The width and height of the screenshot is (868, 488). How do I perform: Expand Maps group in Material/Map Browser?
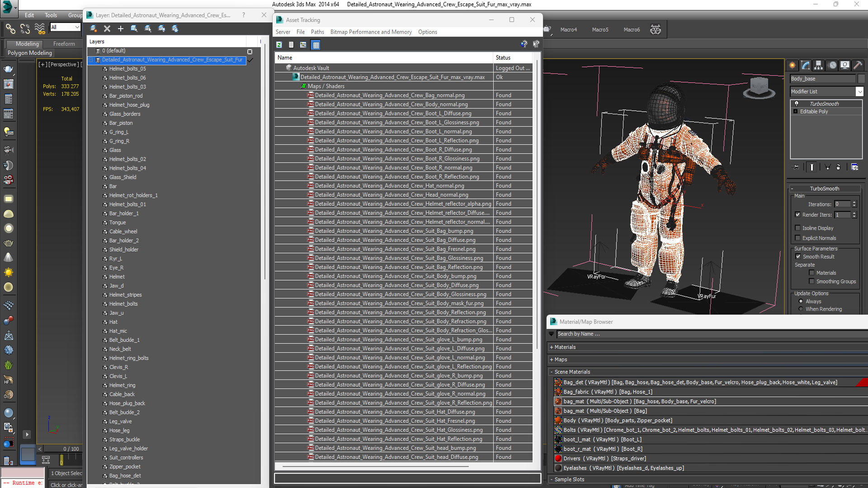click(x=552, y=360)
